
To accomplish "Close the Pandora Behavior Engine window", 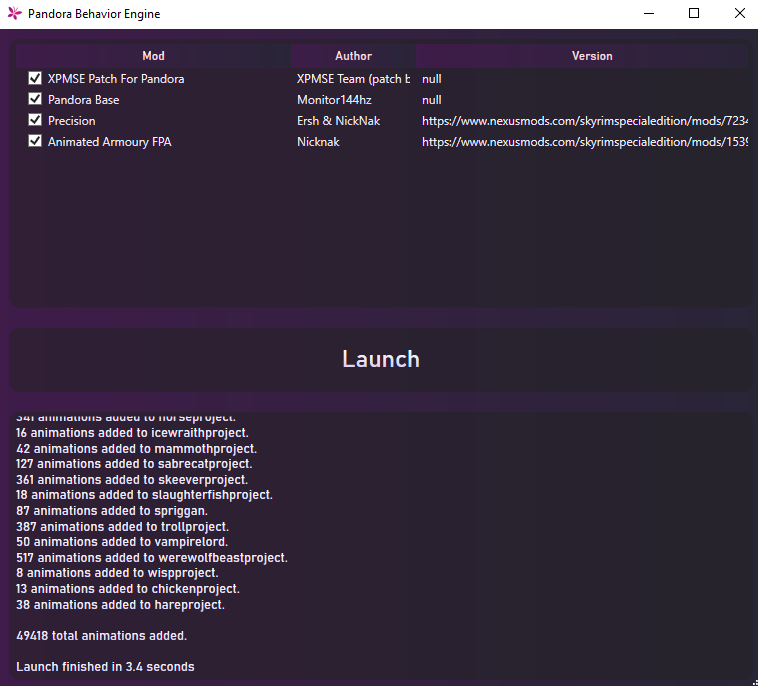I will click(738, 14).
